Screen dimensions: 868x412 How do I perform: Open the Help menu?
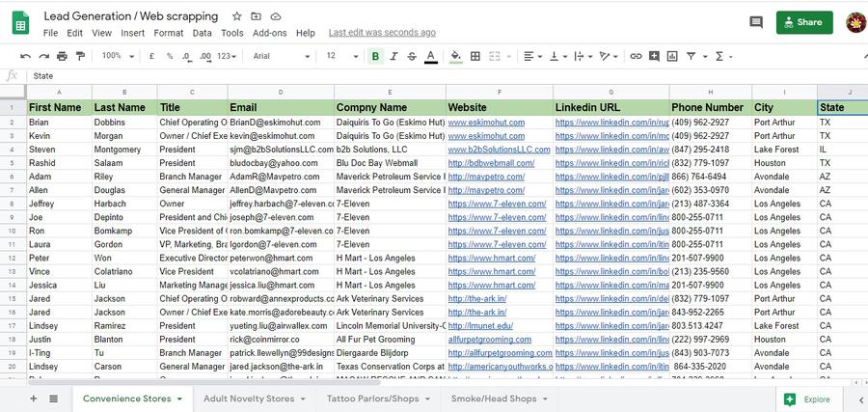306,33
